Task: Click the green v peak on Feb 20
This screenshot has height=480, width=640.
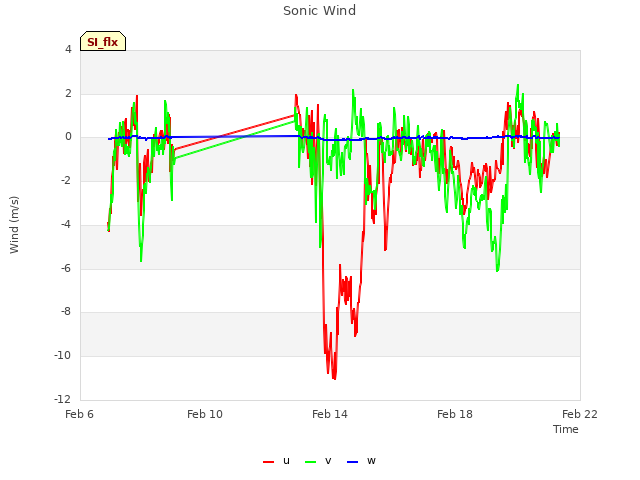Action: coord(518,85)
